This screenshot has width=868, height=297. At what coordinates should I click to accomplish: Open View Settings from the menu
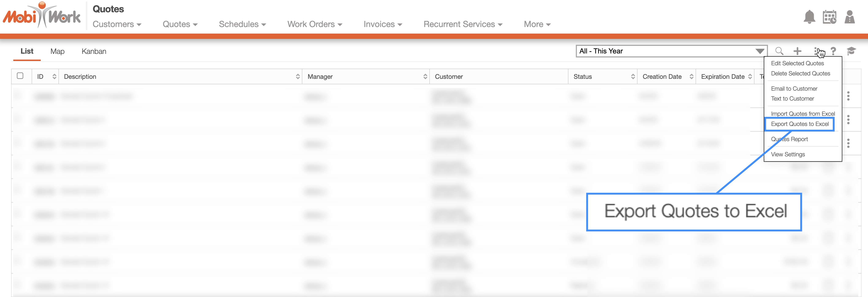coord(788,154)
